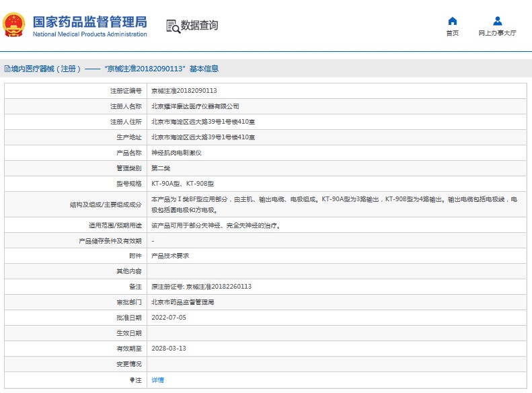This screenshot has height=393, width=532.
Task: Click the 北京市药品监督管理局 approval department
Action: click(182, 302)
